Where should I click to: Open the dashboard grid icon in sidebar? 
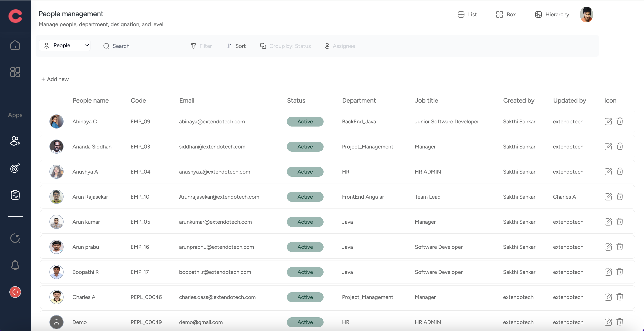15,72
